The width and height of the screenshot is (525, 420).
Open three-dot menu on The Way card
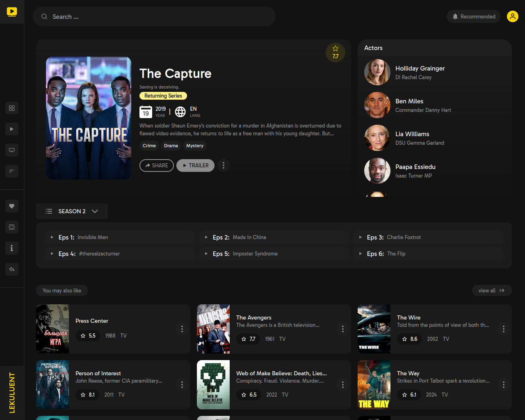coord(504,385)
